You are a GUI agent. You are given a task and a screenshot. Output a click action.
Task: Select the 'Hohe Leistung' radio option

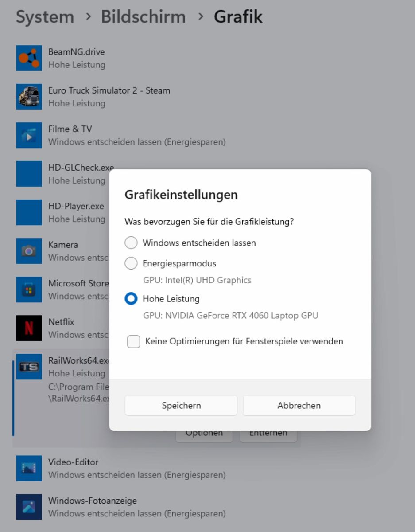[x=131, y=299]
